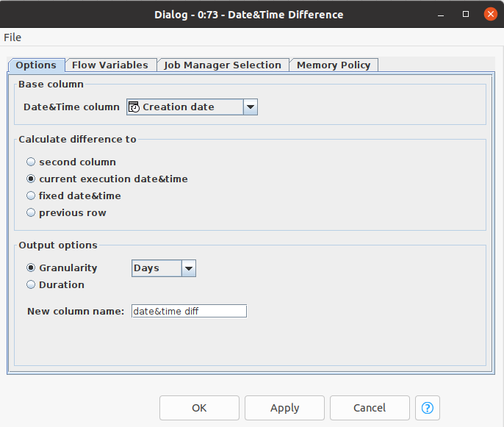
Task: Switch output to Duration
Action: (31, 285)
